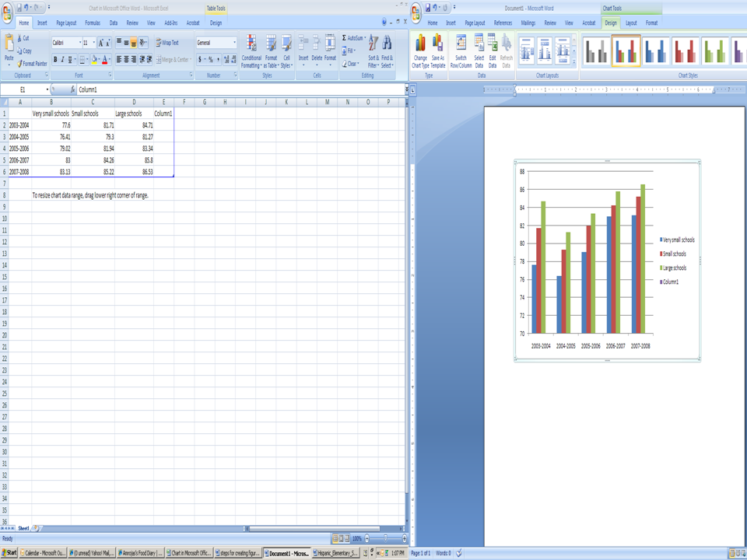The image size is (747, 560).
Task: Open the Yahoo! Mail taskbar button
Action: click(92, 553)
